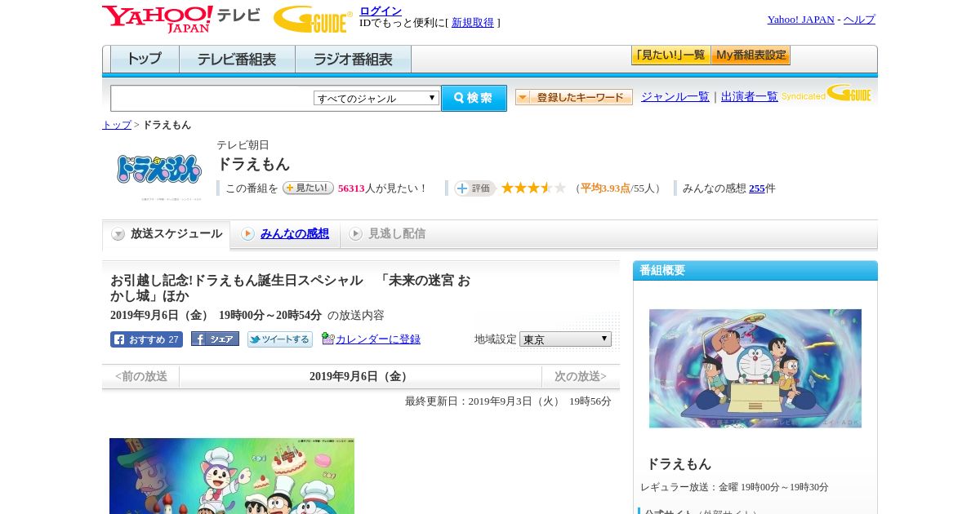Select the テレビ番組表 tab
The image size is (980, 514).
tap(237, 60)
